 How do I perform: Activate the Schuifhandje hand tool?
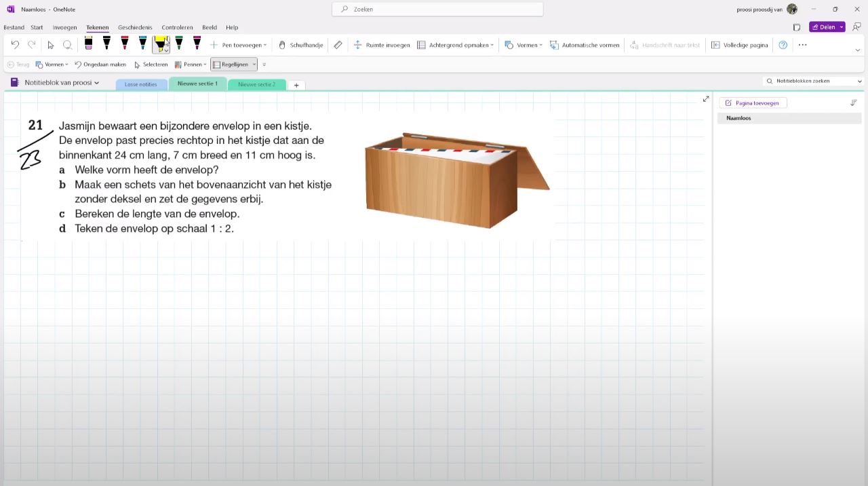[x=300, y=45]
